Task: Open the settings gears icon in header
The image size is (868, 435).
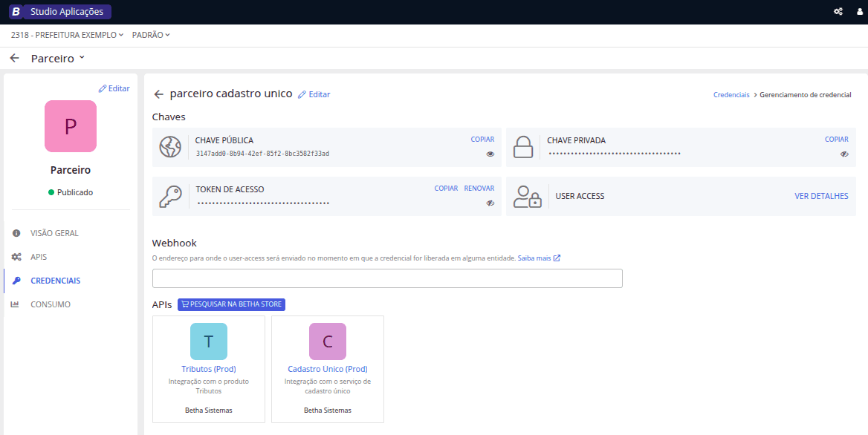Action: 838,12
